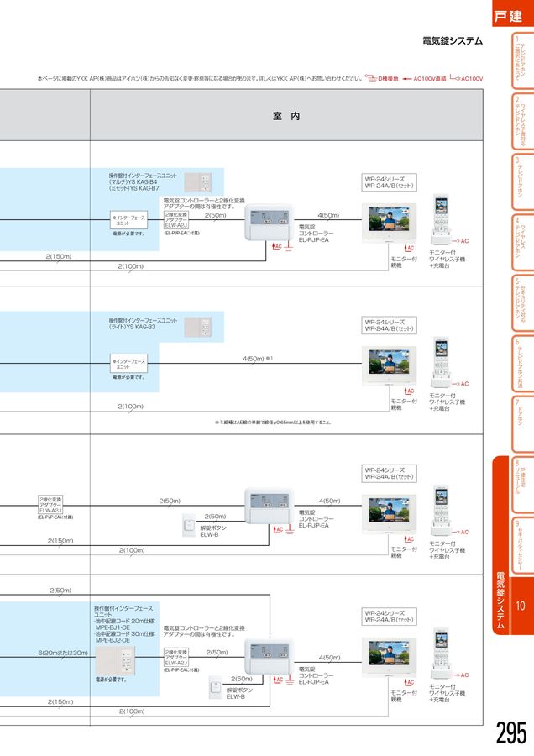Click the YKK AP notice text at top
Image resolution: width=534 pixels, height=756 pixels.
[200, 79]
